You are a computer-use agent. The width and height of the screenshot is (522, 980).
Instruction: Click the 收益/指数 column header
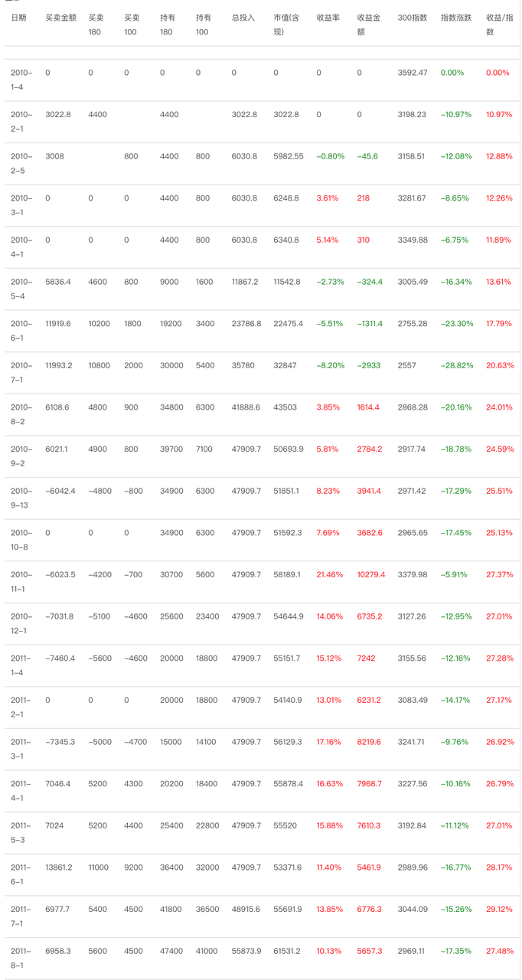(499, 24)
